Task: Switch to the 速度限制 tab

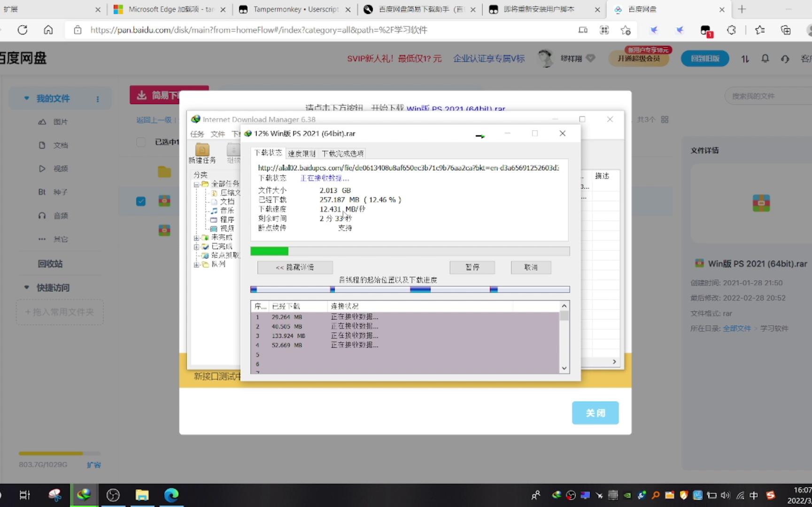Action: point(302,154)
